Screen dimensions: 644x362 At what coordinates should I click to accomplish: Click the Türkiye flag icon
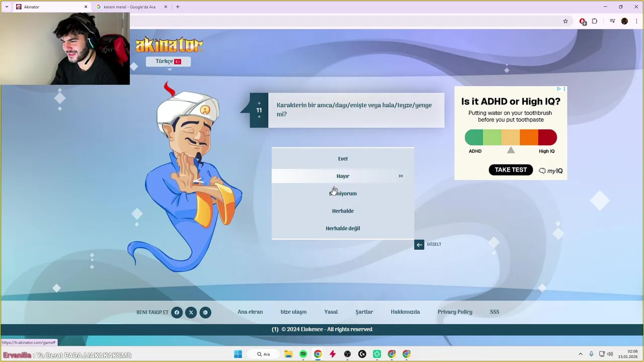178,61
